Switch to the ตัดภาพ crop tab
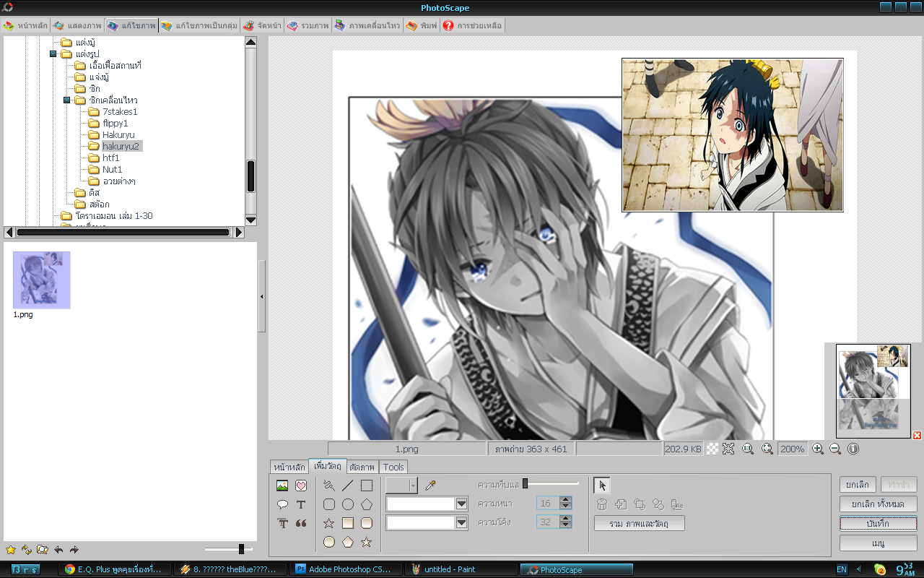The image size is (924, 578). tap(362, 467)
